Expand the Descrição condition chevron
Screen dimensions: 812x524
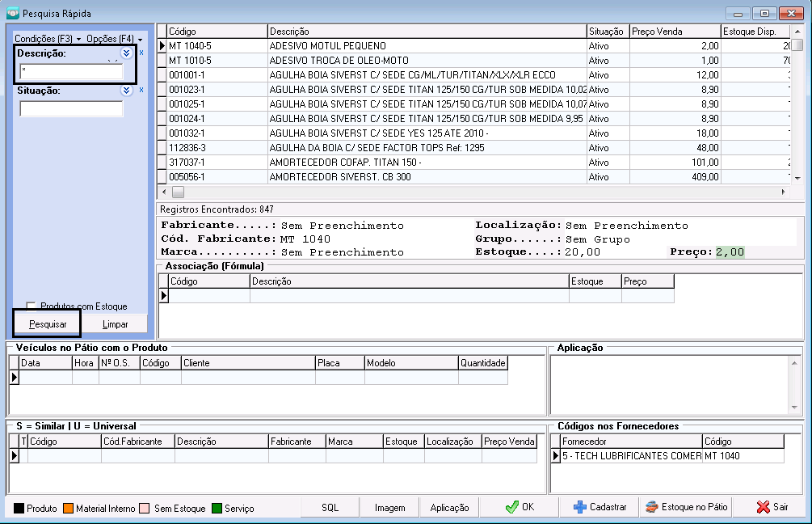tap(126, 53)
